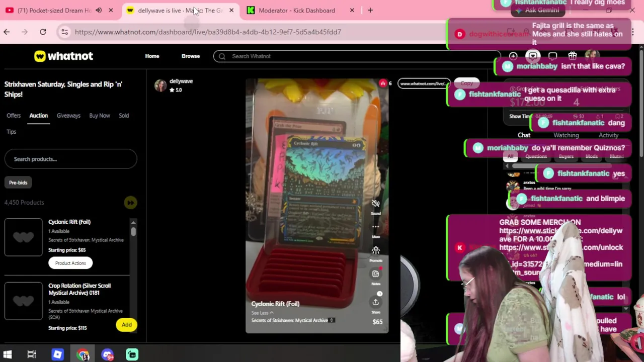Open the Cyclonic Rift (Foil) product thumbnail
Viewport: 644px width, 362px height.
click(23, 237)
